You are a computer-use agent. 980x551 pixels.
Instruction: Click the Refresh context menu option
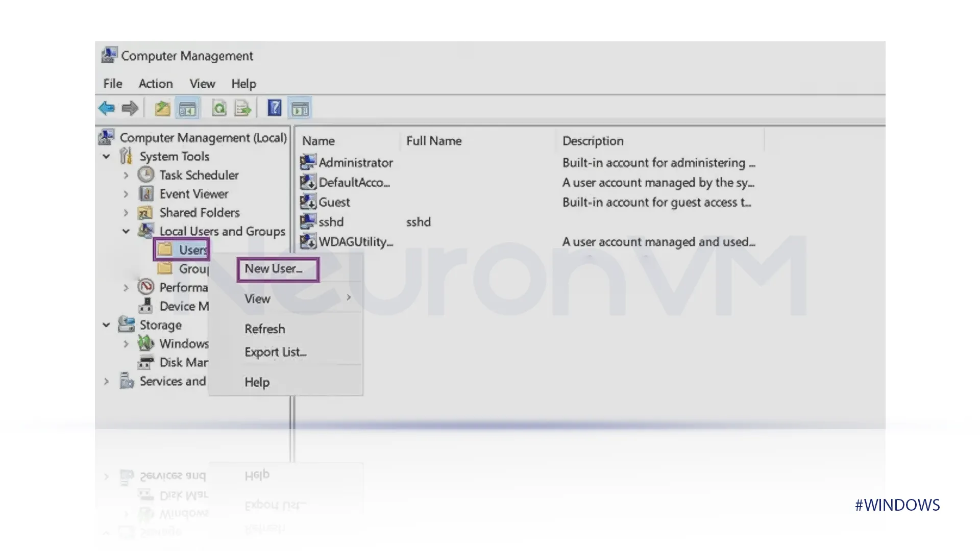(x=265, y=329)
